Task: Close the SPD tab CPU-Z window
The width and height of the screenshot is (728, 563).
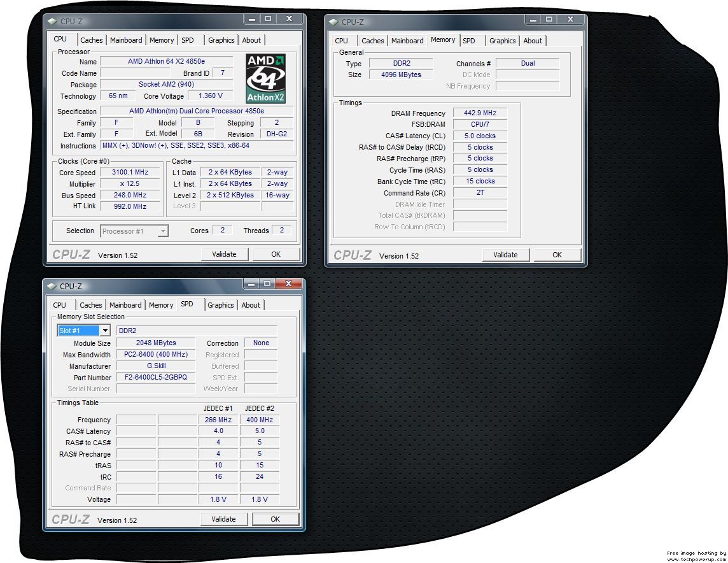Action: (x=288, y=283)
